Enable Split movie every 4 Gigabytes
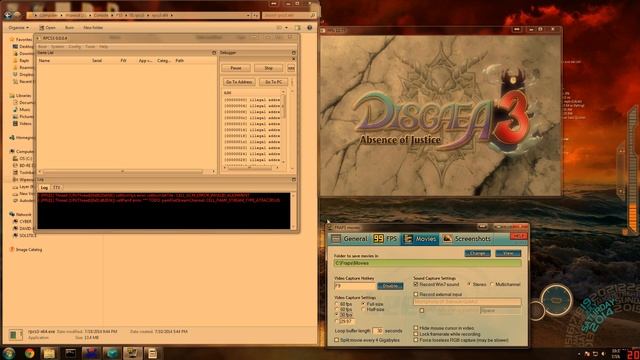The width and height of the screenshot is (640, 360). coord(337,340)
